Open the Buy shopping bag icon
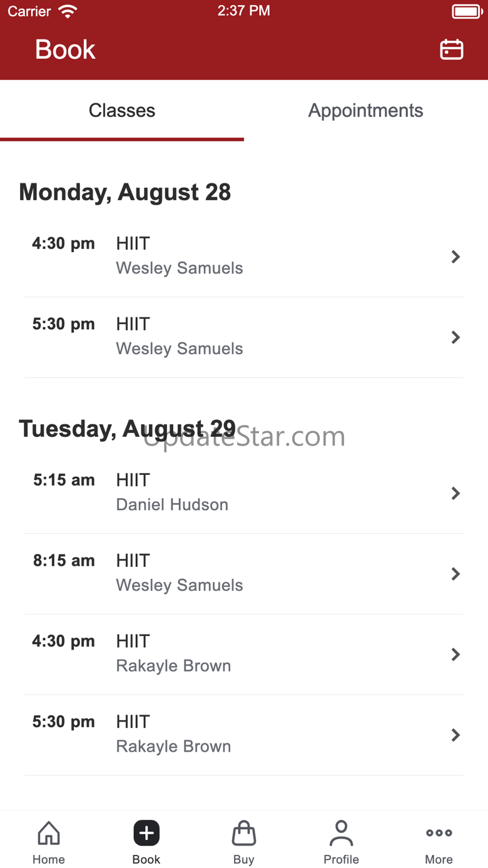Image resolution: width=488 pixels, height=868 pixels. tap(244, 833)
